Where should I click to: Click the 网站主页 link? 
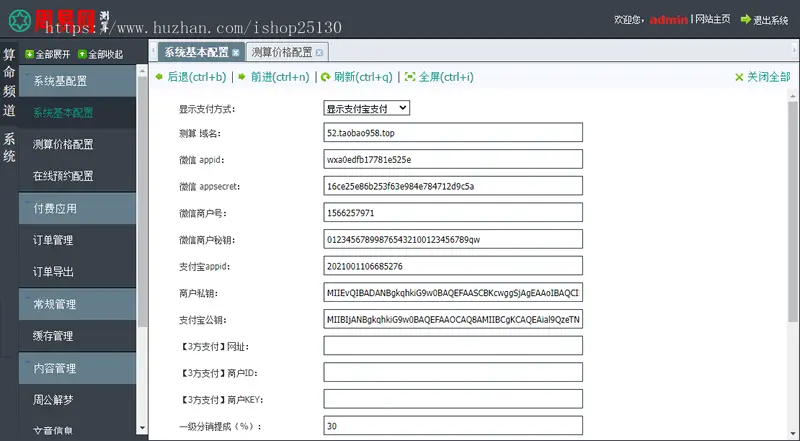click(x=713, y=19)
